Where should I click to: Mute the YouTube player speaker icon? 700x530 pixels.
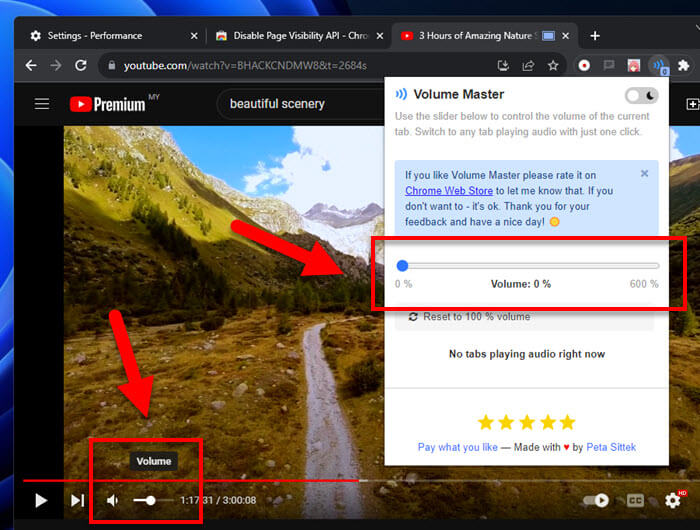112,501
